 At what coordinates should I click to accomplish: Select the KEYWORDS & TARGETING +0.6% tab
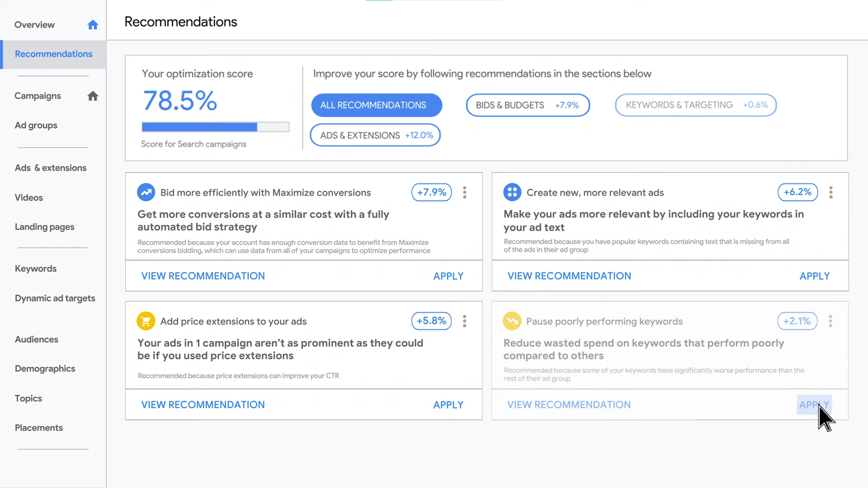coord(696,105)
